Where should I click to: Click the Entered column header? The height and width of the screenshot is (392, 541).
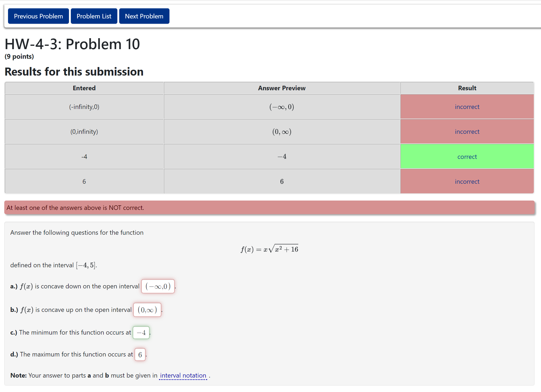(x=84, y=88)
